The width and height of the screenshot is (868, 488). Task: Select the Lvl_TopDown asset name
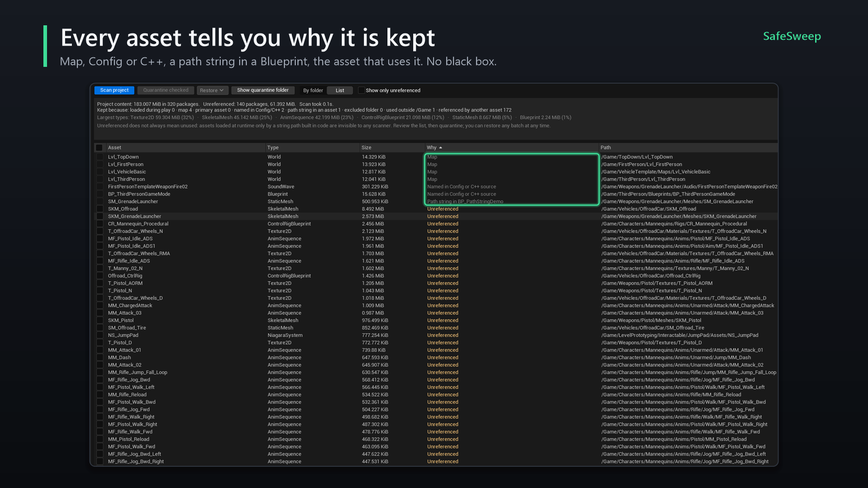pos(123,157)
